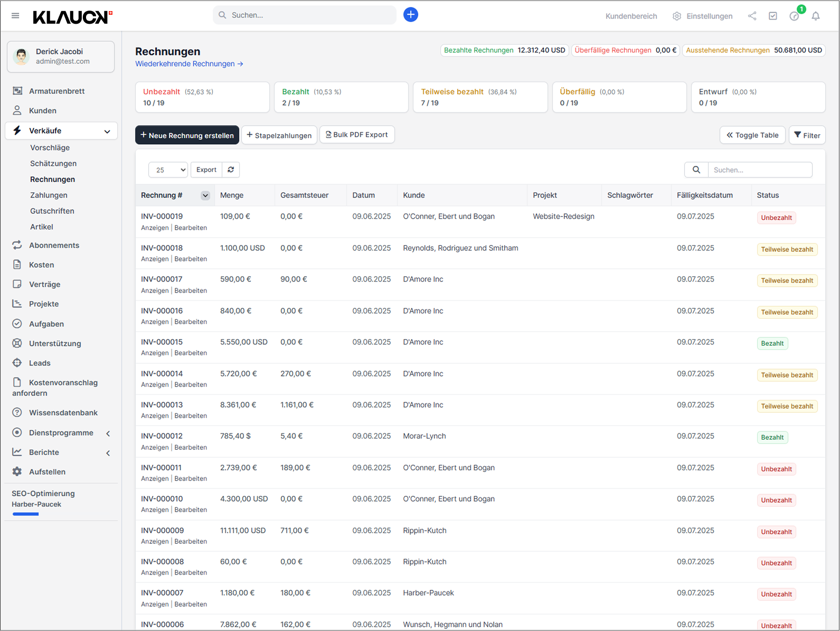
Task: Open the Filter dropdown button
Action: [x=807, y=135]
